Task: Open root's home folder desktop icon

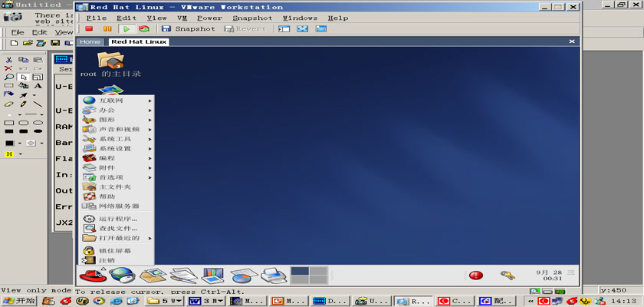Action: (x=110, y=64)
